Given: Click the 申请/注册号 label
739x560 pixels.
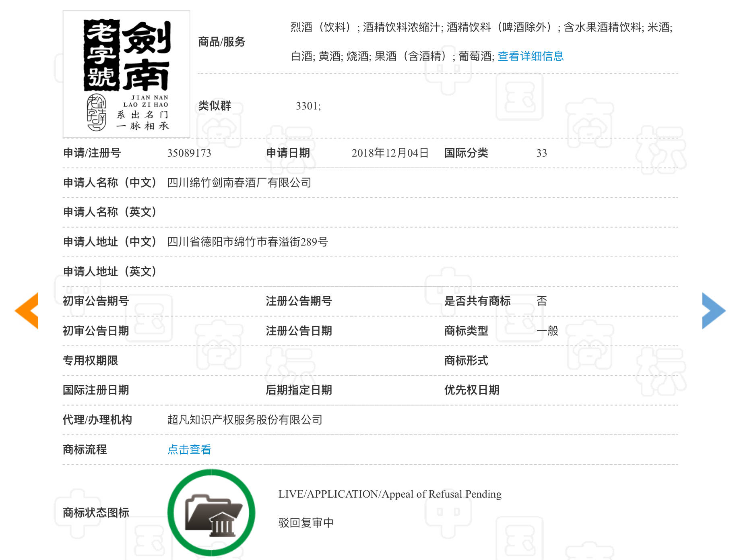Looking at the screenshot, I should [x=92, y=153].
